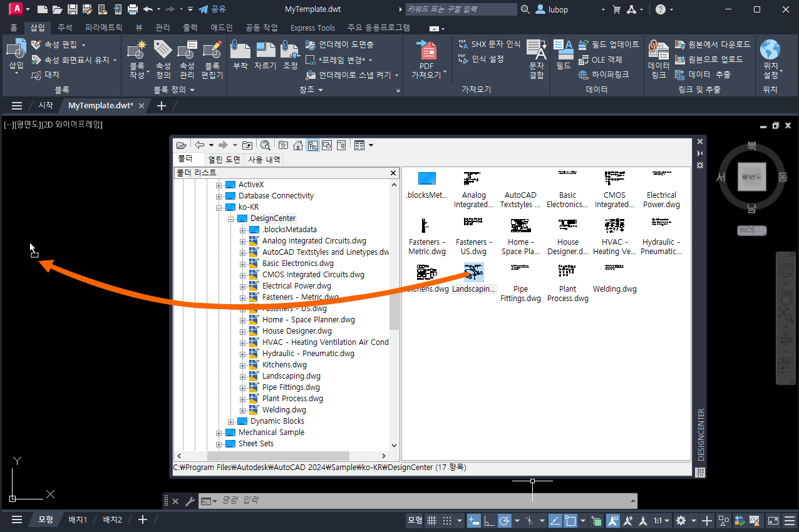Open the 파라메트릭 ribbon tab
This screenshot has width=799, height=532.
(x=105, y=28)
